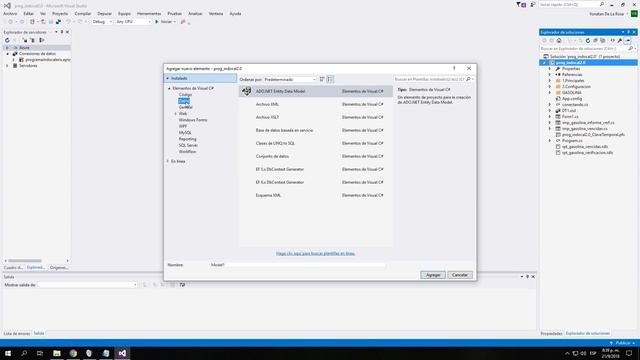Screen dimensions: 640x360
Task: Choose the Archivo XSLT template
Action: click(316, 118)
